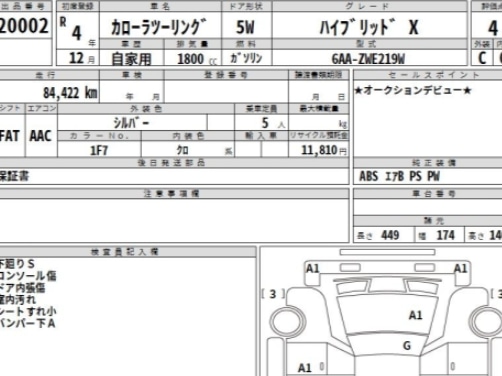
Task: Click the A1 mark on the hood
Action: pyautogui.click(x=415, y=315)
